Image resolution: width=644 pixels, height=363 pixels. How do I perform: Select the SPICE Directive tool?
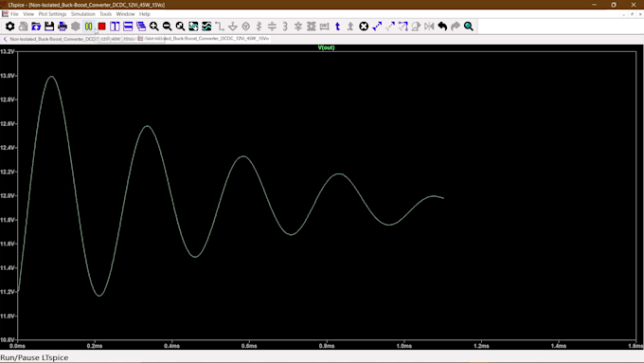[x=350, y=27]
